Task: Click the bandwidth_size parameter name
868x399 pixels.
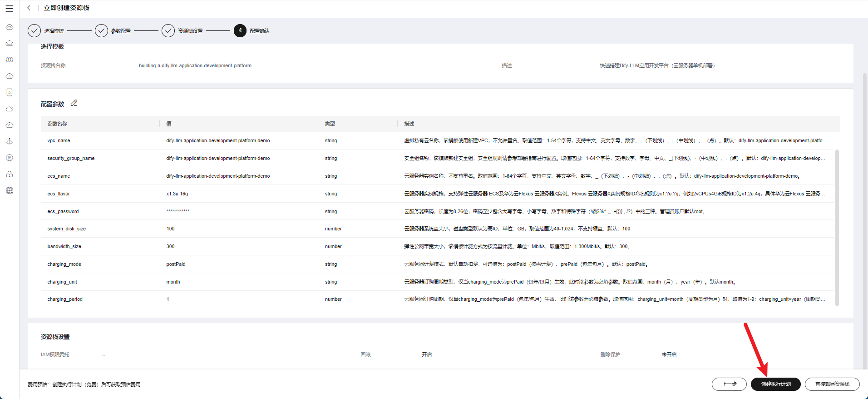Action: click(x=64, y=247)
